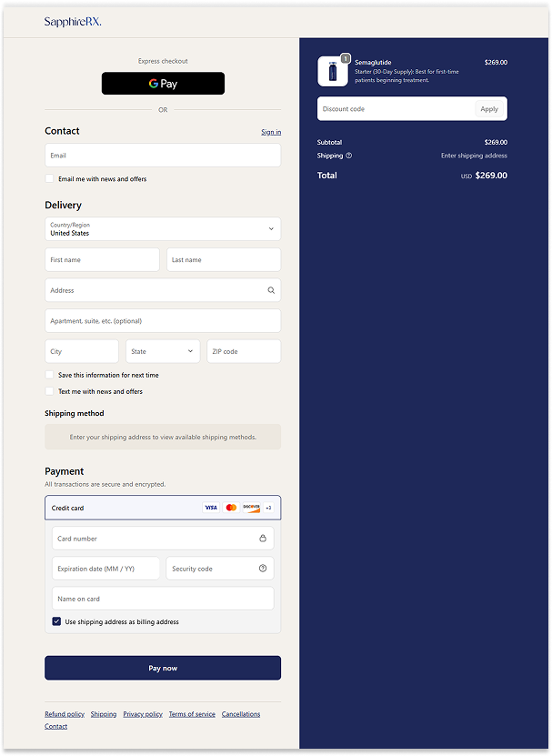Click the Discover card icon
The width and height of the screenshot is (552, 756).
[x=251, y=508]
